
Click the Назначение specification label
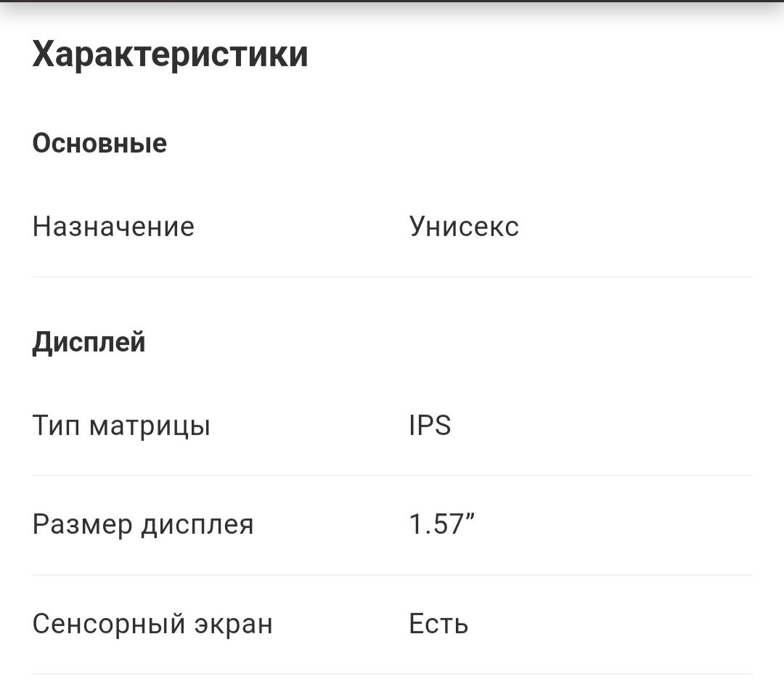(x=113, y=227)
